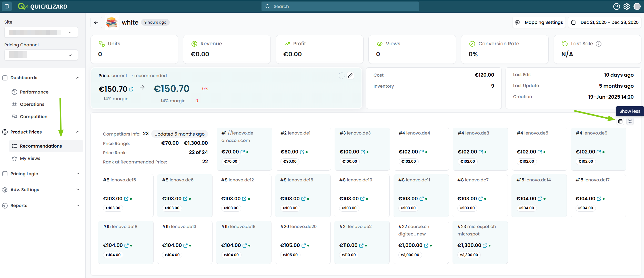
Task: Open lenovo.de1 €90.00 external link icon
Action: (x=302, y=152)
